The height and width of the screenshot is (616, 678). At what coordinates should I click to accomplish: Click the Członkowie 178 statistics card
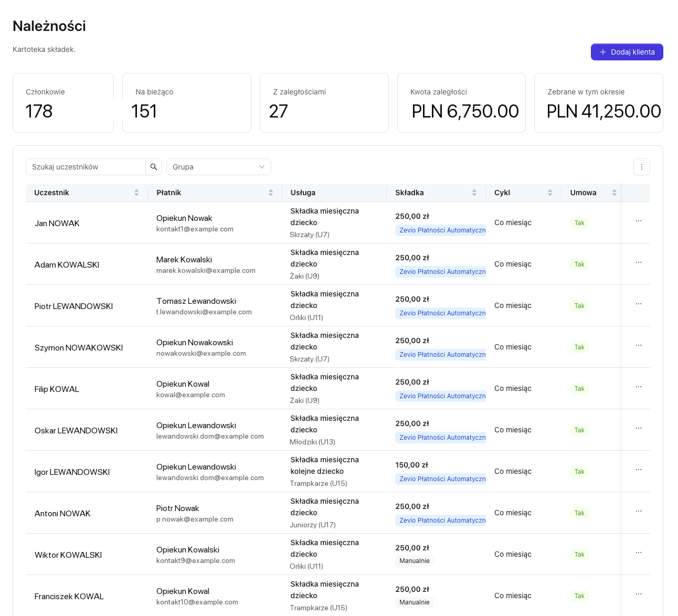pyautogui.click(x=63, y=103)
